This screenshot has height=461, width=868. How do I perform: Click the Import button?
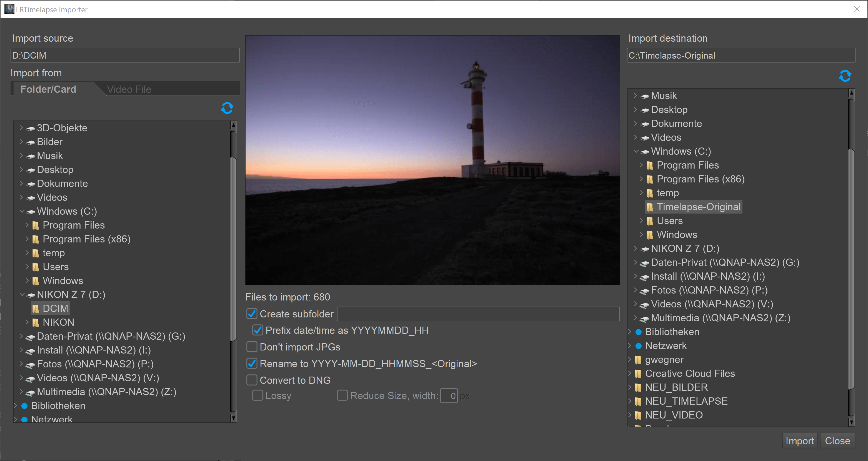click(x=800, y=440)
